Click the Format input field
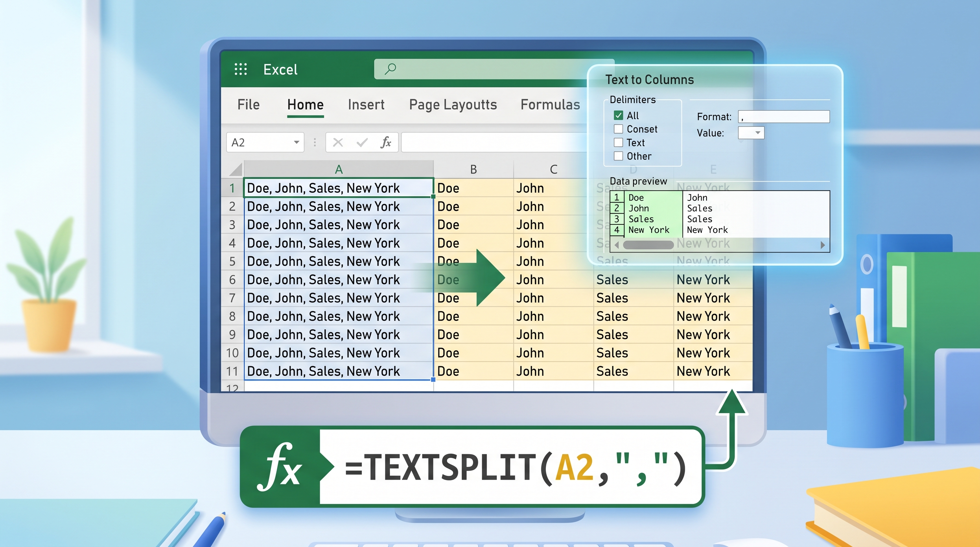980x547 pixels. point(784,116)
